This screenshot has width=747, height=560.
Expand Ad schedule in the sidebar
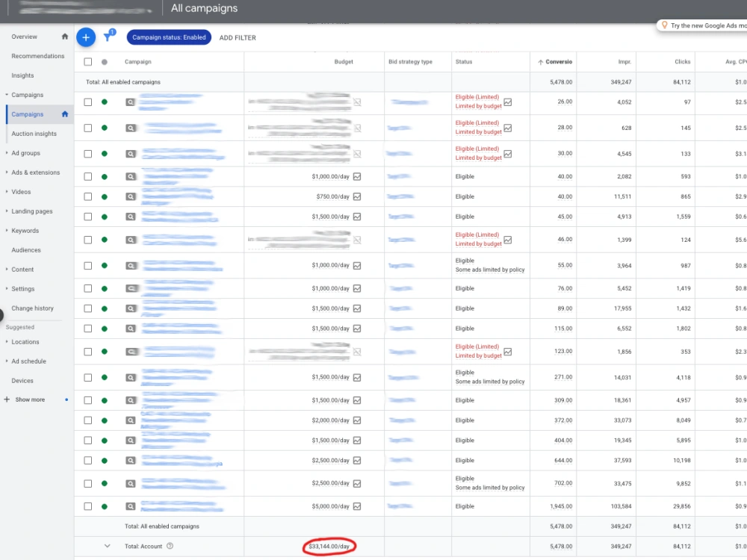(x=7, y=361)
